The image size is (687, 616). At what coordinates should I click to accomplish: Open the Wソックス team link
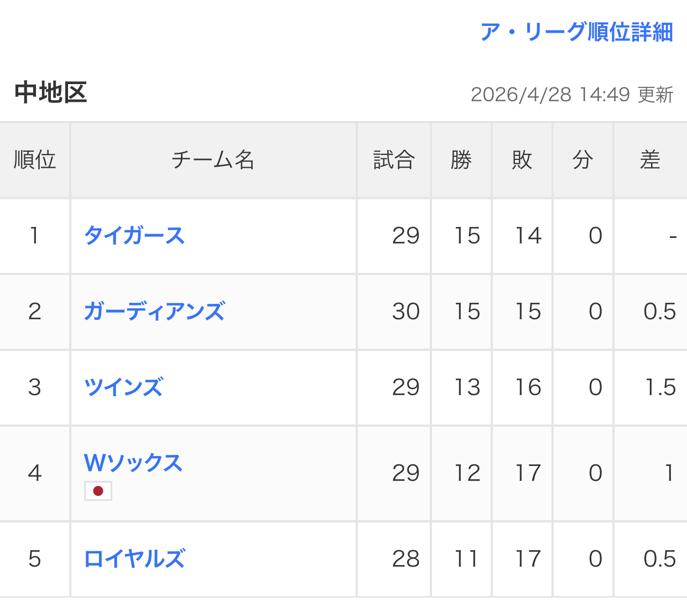tap(133, 463)
